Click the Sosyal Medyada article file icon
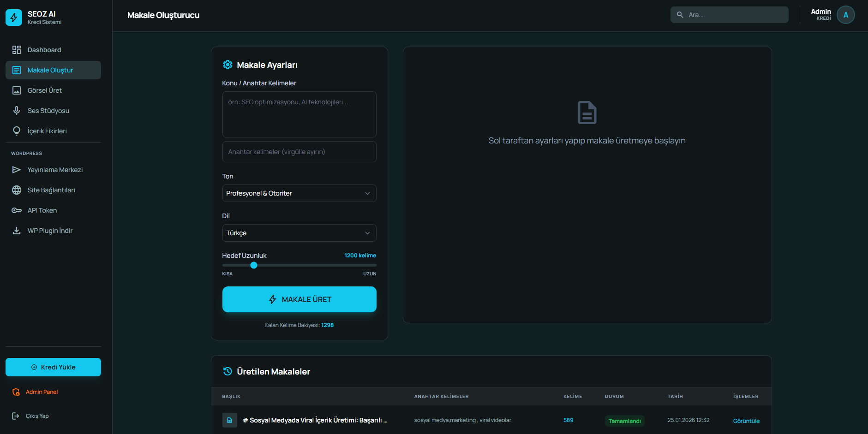The width and height of the screenshot is (868, 434). pos(230,420)
